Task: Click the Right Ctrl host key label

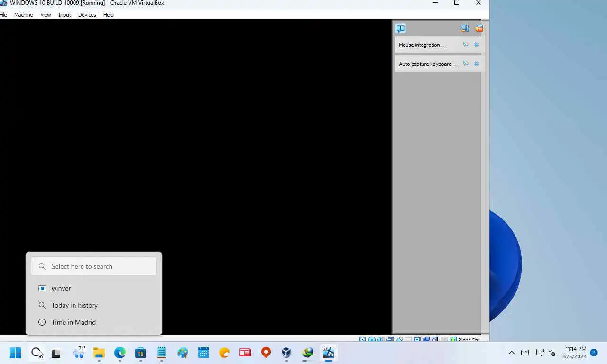Action: tap(469, 340)
